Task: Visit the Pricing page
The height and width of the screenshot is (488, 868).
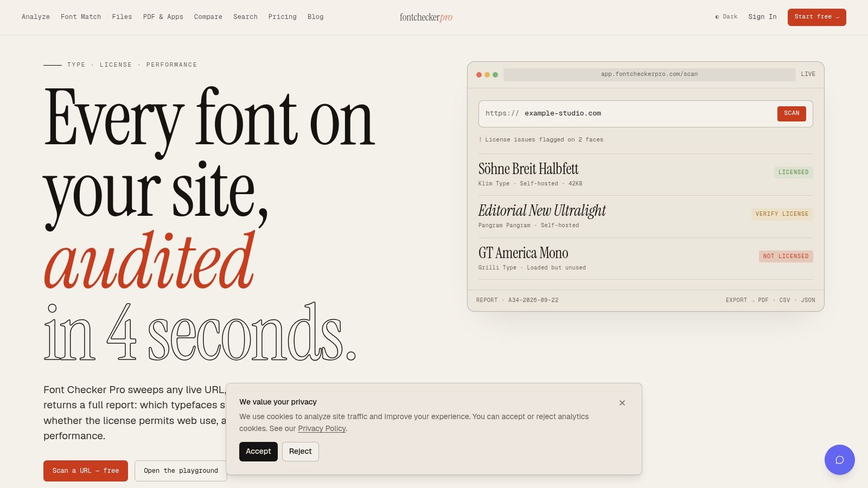Action: pos(283,17)
